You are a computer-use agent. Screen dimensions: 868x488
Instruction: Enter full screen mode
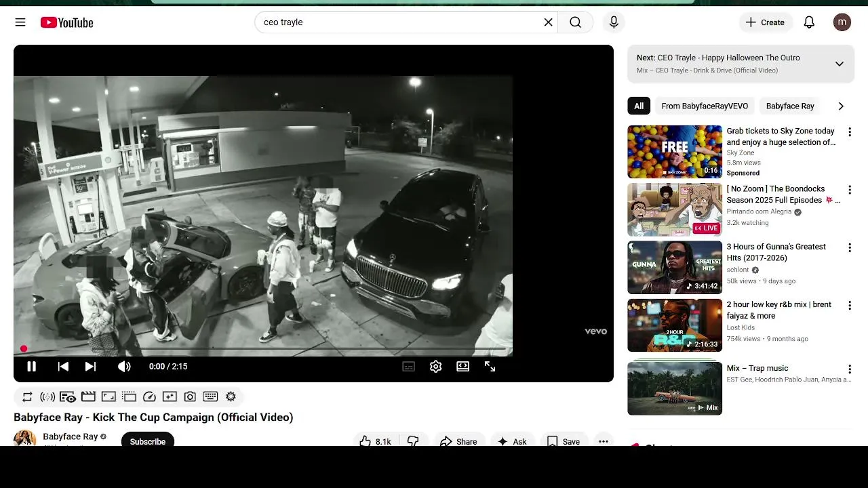tap(490, 366)
